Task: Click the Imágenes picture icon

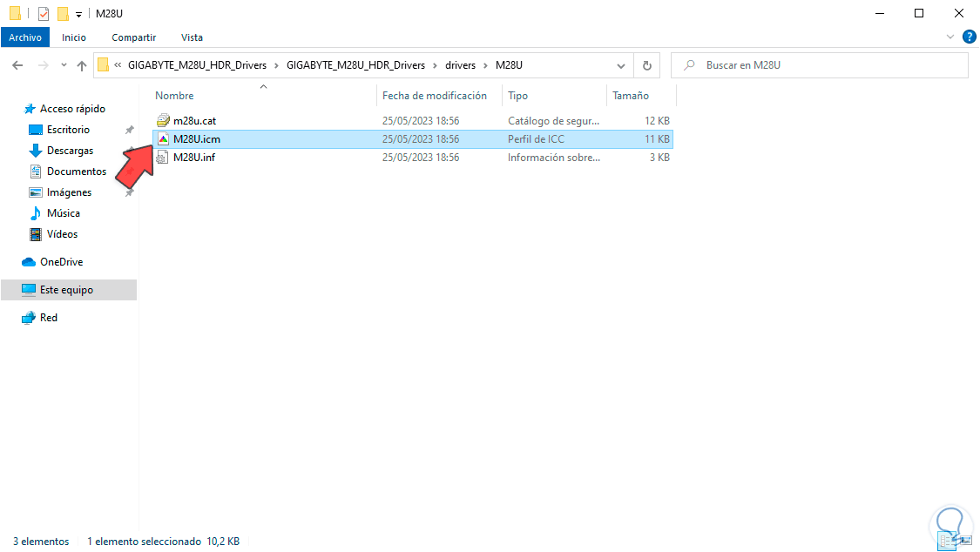Action: pyautogui.click(x=36, y=192)
